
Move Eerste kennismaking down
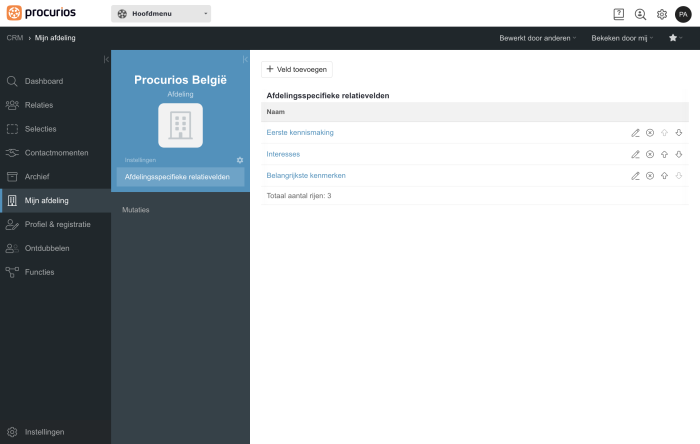tap(679, 133)
